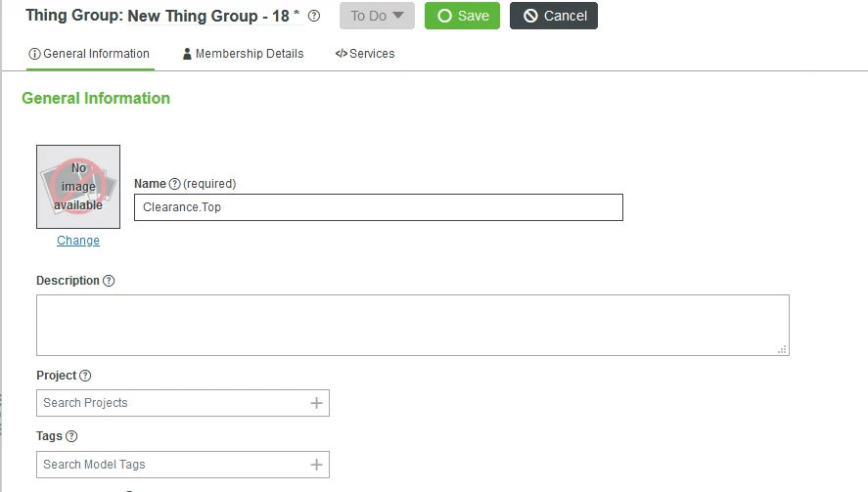Show help for Name field
Screen dimensions: 868x492
coord(174,184)
